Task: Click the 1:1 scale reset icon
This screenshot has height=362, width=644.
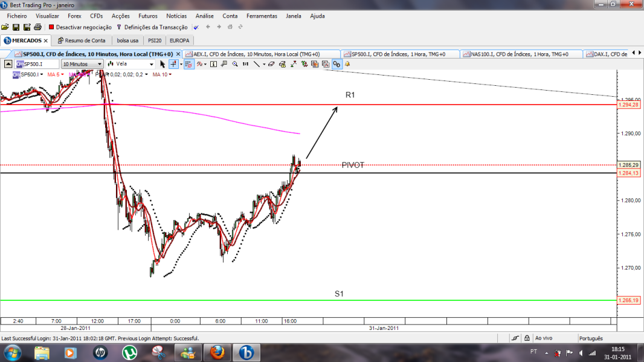Action: [x=246, y=64]
